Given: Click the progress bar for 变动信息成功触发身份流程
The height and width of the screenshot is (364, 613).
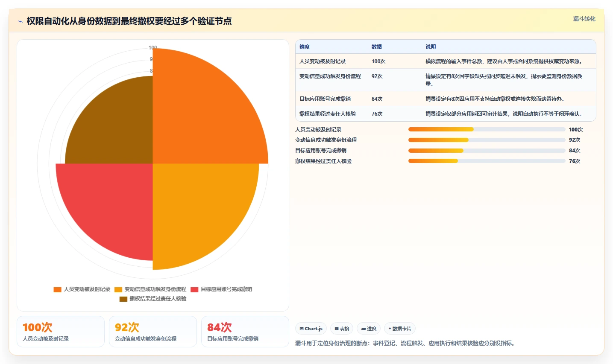Looking at the screenshot, I should pyautogui.click(x=487, y=140).
